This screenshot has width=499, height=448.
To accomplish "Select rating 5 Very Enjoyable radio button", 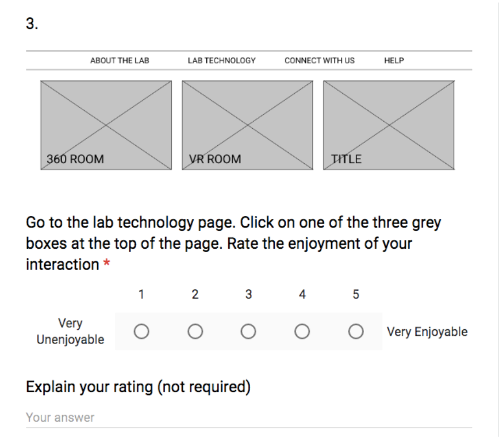I will pyautogui.click(x=356, y=331).
